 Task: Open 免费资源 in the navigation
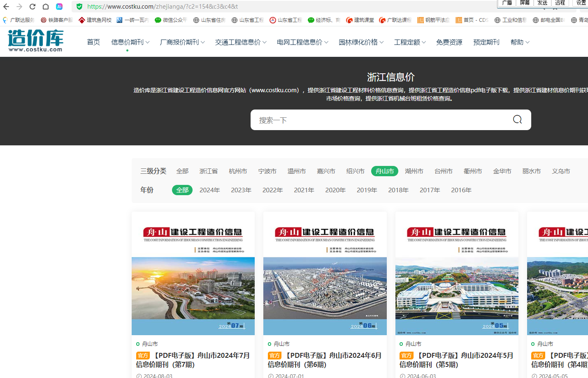(x=449, y=42)
